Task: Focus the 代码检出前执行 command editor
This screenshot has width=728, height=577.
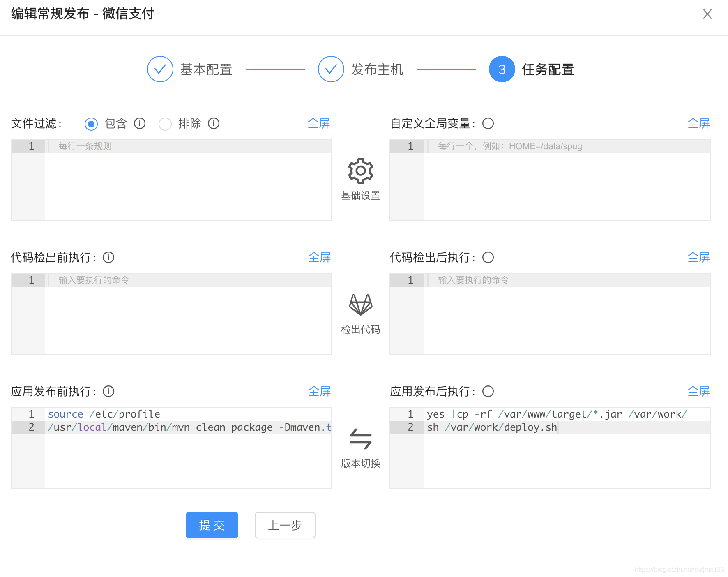Action: pos(171,314)
